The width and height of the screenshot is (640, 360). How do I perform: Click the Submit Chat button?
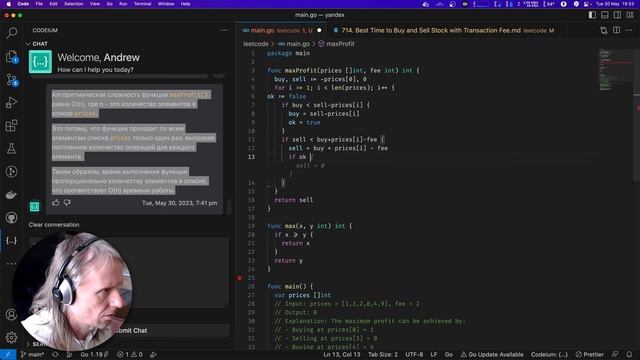pos(131,330)
